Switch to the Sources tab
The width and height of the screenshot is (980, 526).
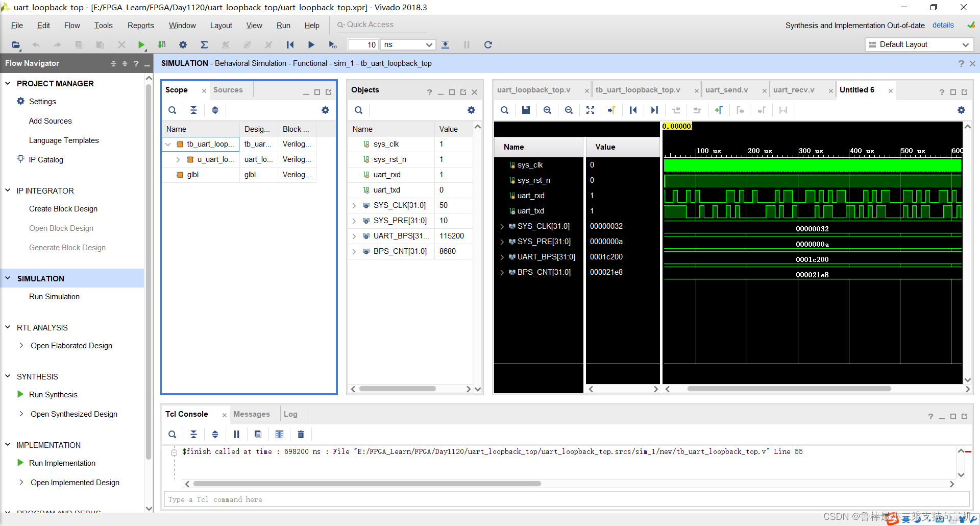click(228, 90)
